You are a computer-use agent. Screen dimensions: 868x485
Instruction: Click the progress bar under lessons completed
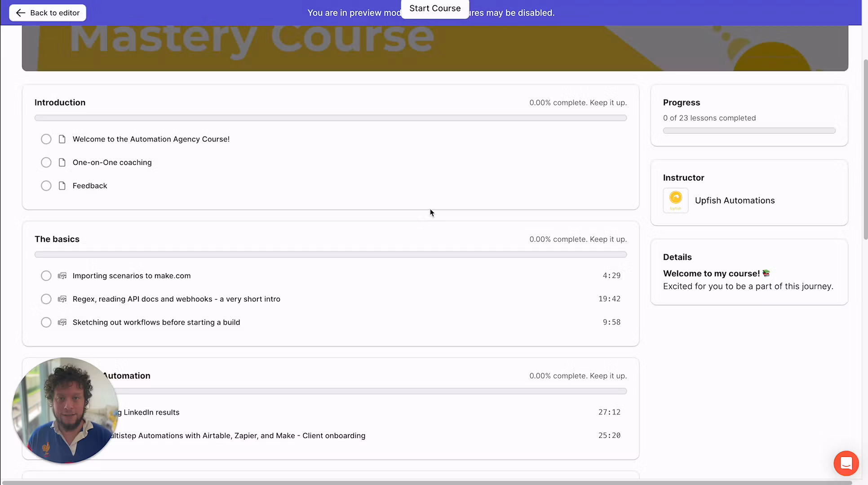[748, 131]
